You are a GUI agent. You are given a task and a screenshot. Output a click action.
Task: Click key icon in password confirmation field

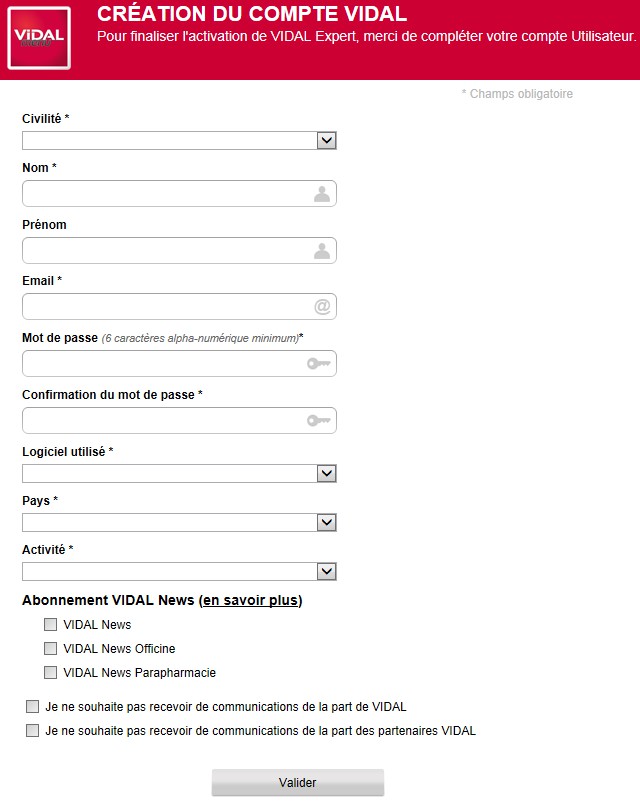click(x=318, y=421)
